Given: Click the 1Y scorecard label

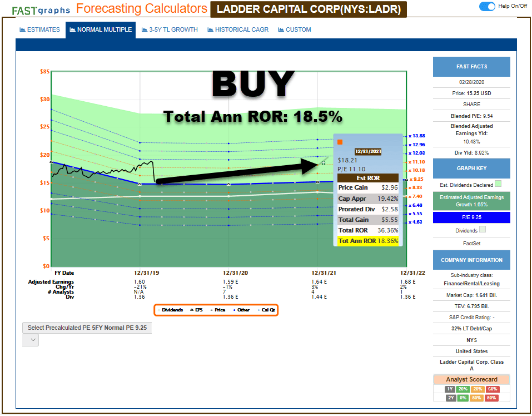Looking at the screenshot, I should tap(450, 389).
